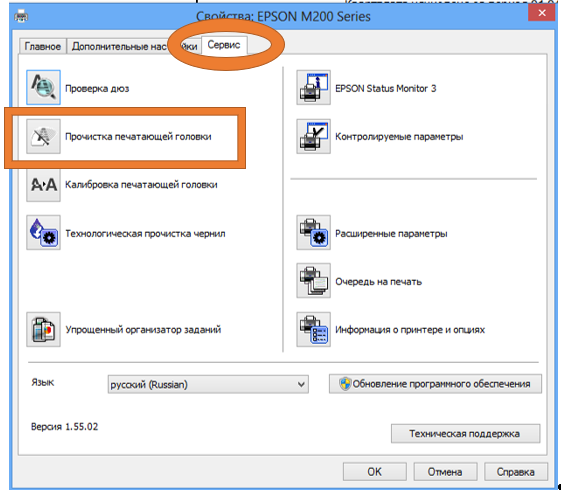The image size is (561, 490).
Task: Confirm with the OK button
Action: (x=375, y=472)
